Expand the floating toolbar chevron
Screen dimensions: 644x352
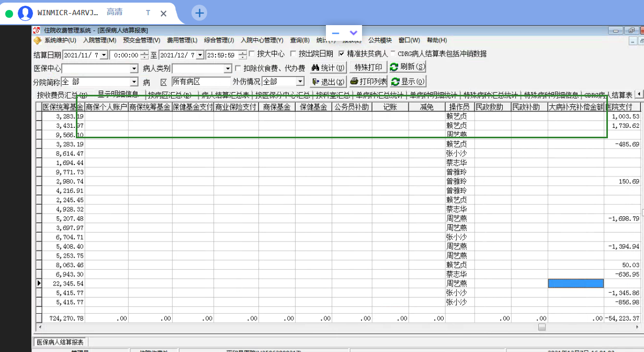pos(354,33)
